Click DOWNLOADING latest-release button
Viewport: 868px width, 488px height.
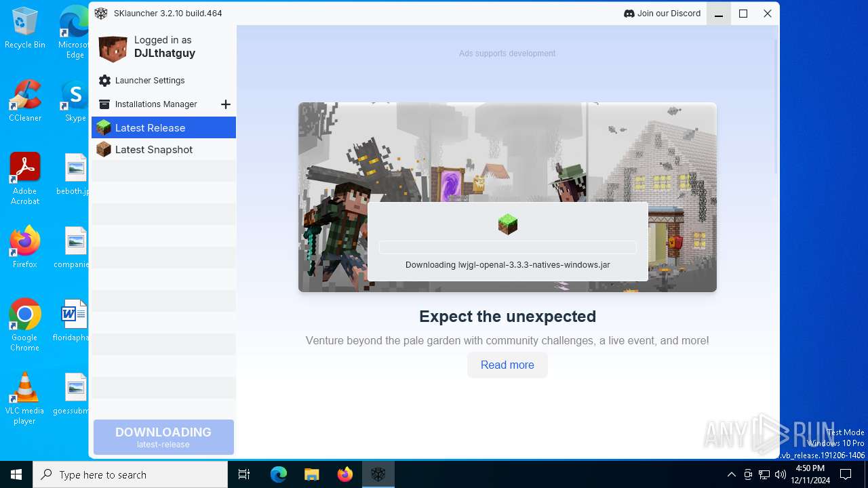[163, 437]
